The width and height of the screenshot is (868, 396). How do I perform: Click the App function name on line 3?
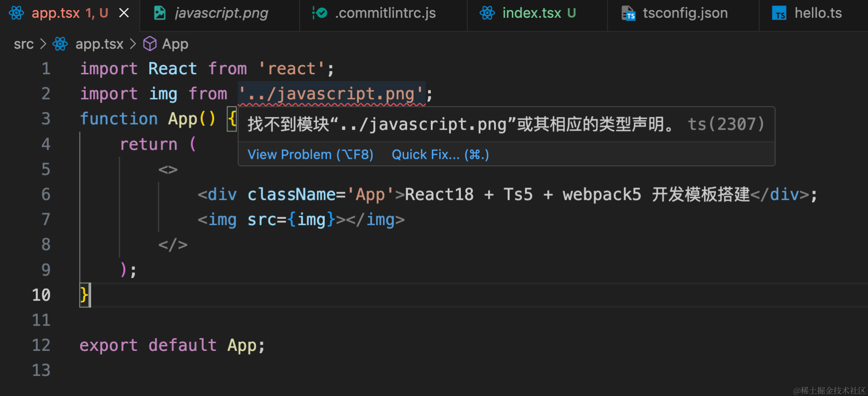point(182,119)
